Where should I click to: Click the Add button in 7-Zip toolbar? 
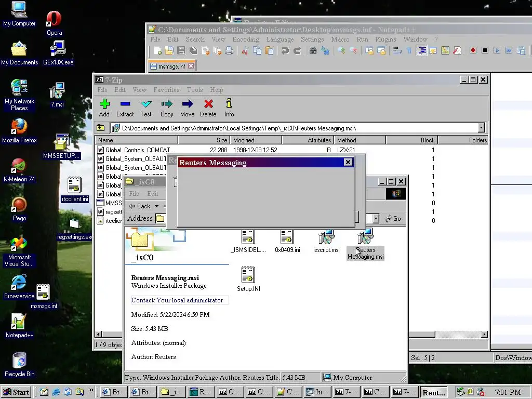pos(104,108)
